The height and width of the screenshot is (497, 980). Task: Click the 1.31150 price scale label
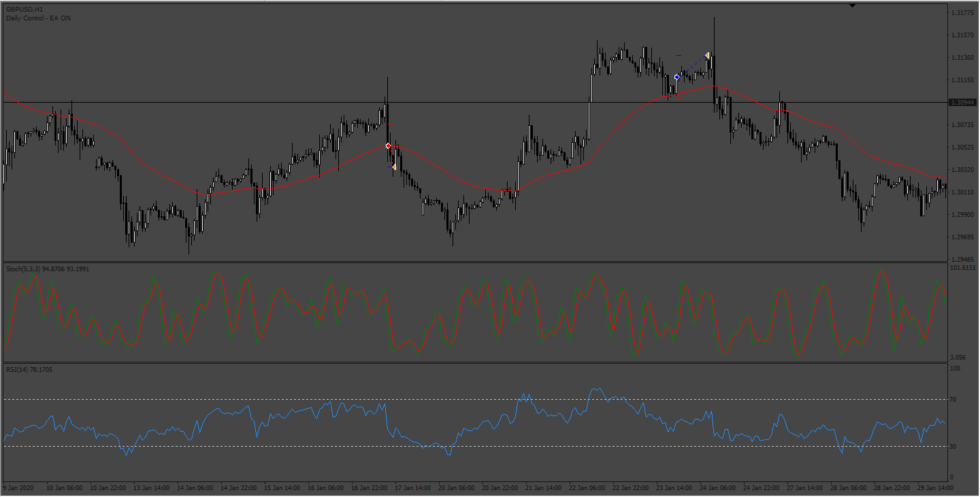(962, 80)
